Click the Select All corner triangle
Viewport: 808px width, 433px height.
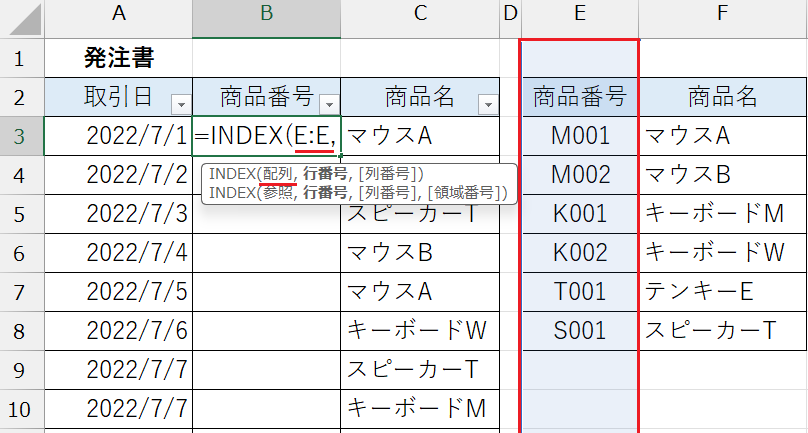20,13
